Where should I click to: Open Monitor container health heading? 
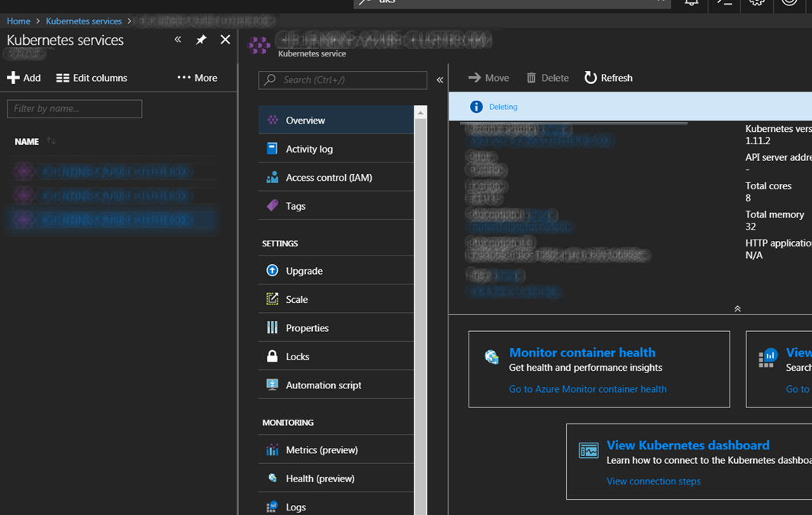pyautogui.click(x=582, y=352)
